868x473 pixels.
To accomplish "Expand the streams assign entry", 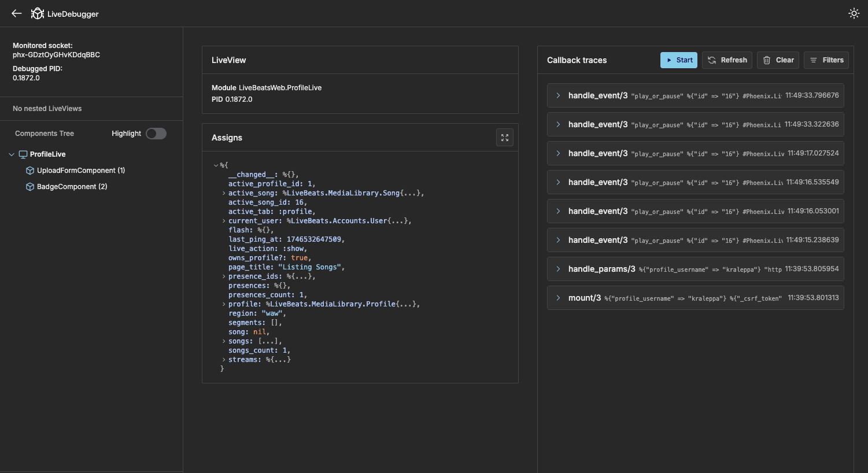I will tap(224, 360).
